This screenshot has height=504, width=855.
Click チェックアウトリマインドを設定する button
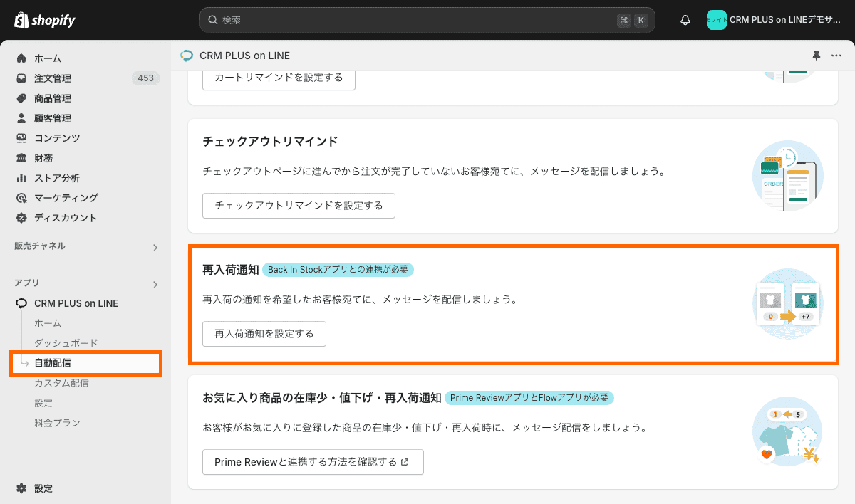click(x=299, y=205)
